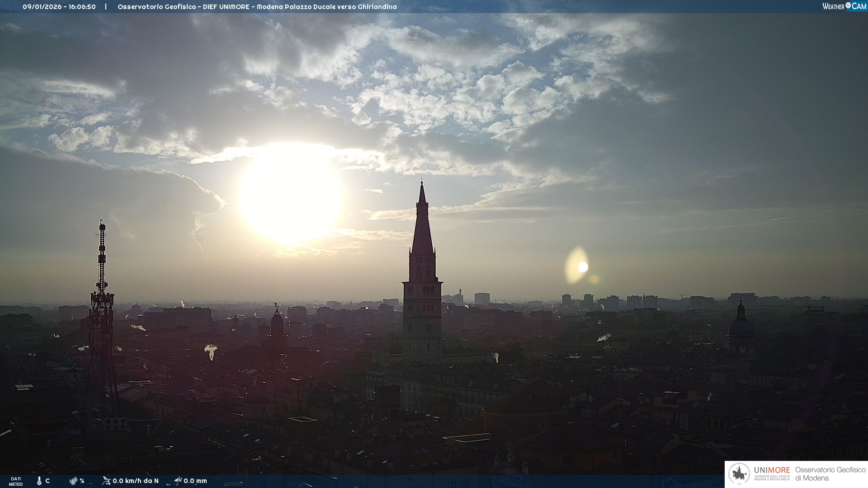Click the UNIMORE text logo
This screenshot has height=488, width=868.
pos(772,470)
